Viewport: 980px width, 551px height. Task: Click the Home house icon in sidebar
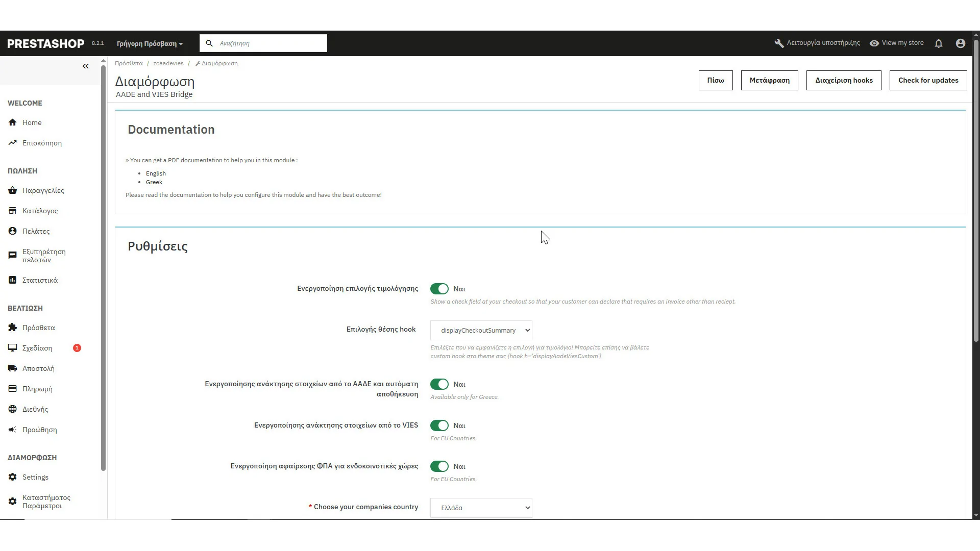[x=13, y=122]
